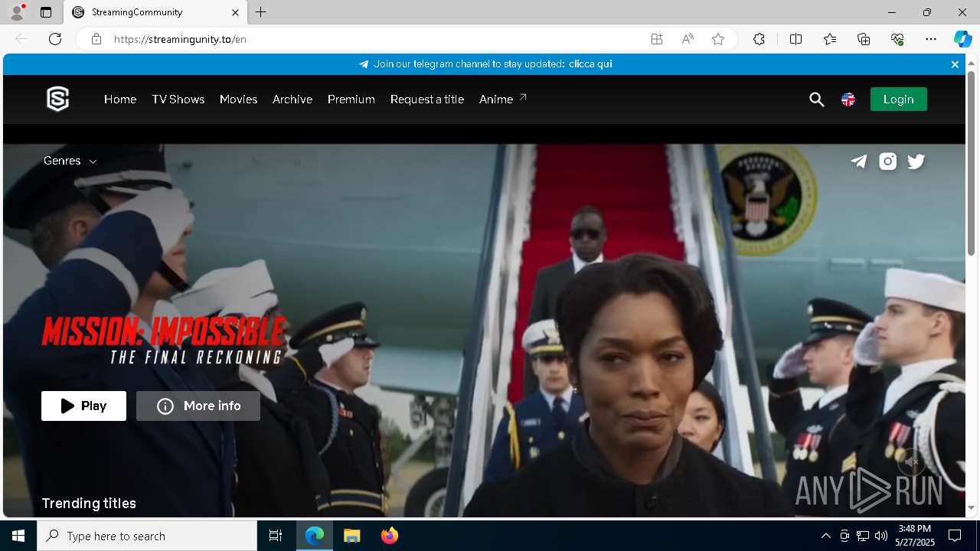Screen dimensions: 980x551
Task: Open the Premium page
Action: coord(351,99)
